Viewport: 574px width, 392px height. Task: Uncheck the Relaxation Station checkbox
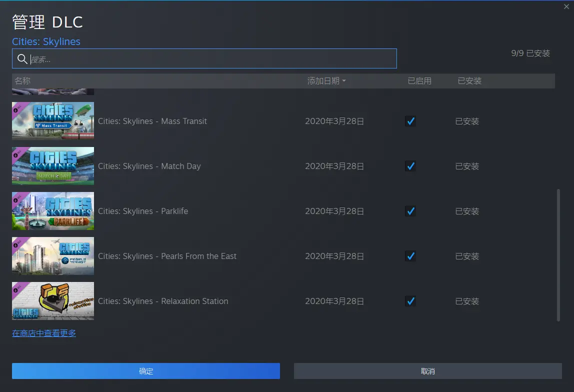410,301
